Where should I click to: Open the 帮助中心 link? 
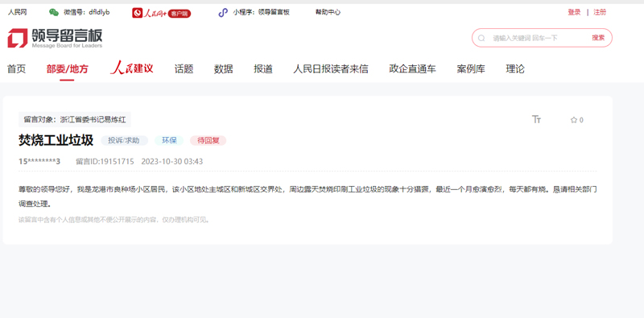tap(328, 12)
